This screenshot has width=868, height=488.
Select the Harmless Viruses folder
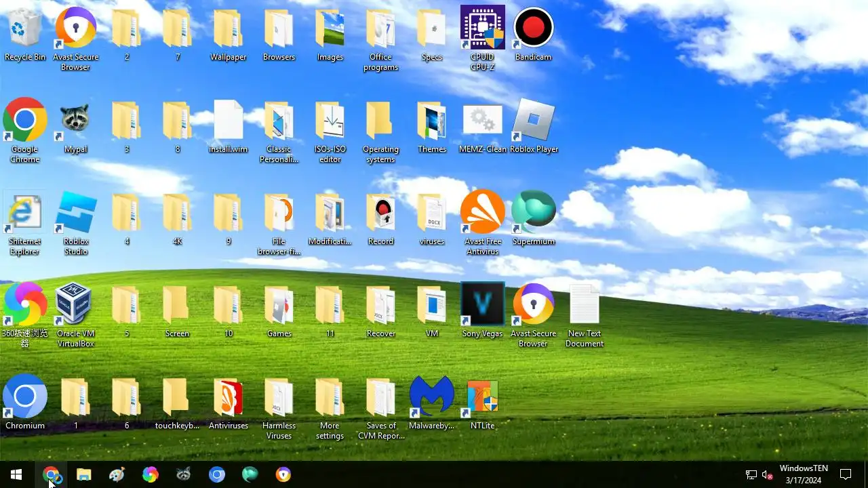click(x=279, y=408)
